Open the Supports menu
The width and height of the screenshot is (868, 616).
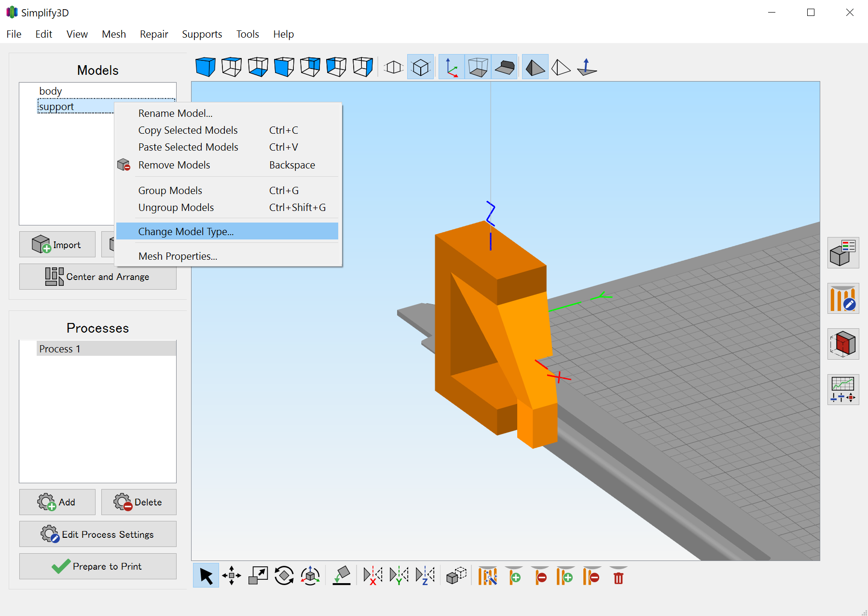202,34
